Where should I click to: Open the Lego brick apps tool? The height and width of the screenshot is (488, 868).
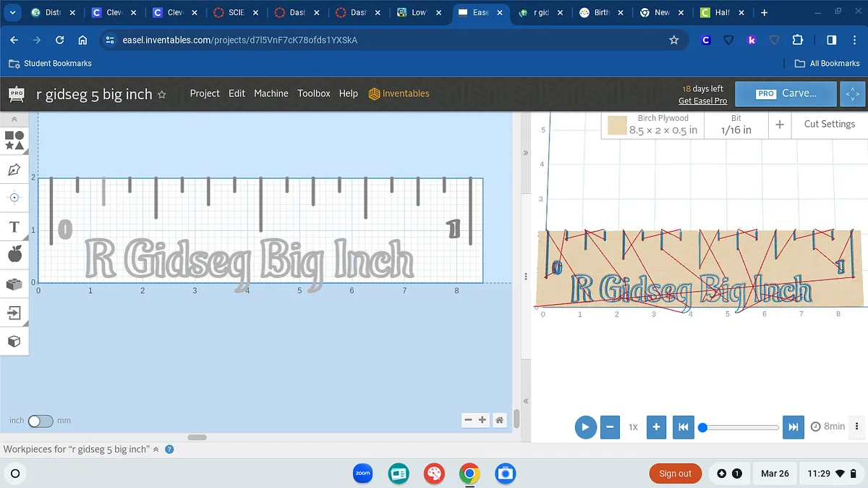(x=14, y=284)
